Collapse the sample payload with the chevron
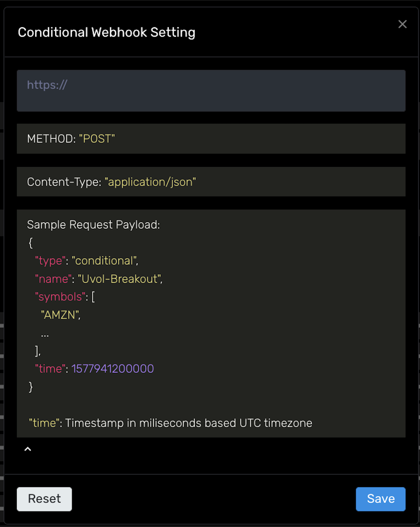The height and width of the screenshot is (527, 420). point(28,449)
